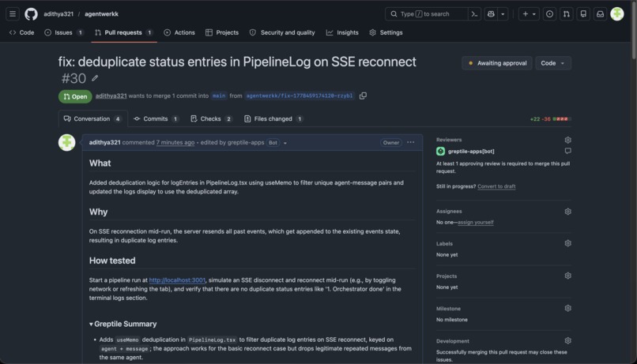This screenshot has width=637, height=364.
Task: Select the Checks tab
Action: [211, 119]
